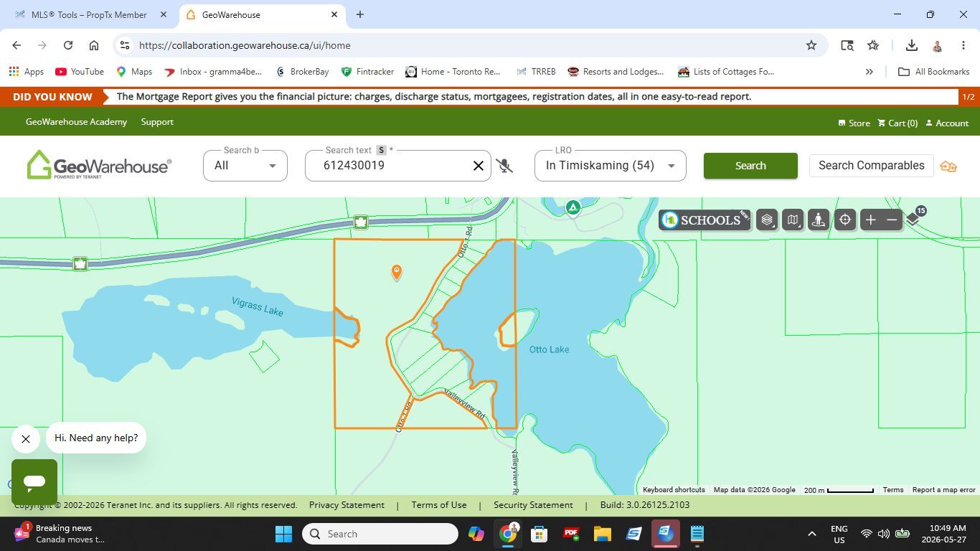Switch to the MLS Tools PropTx tab
The height and width of the screenshot is (551, 980).
pos(89,14)
